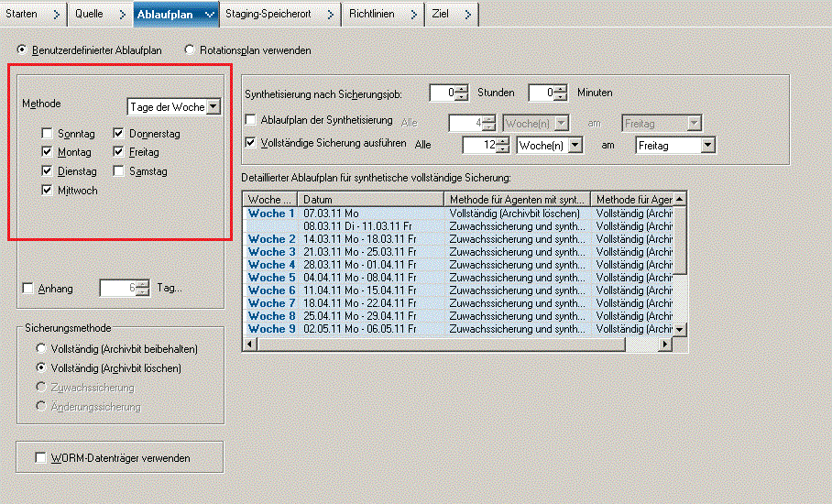Select Benutzerdefinierter Ablaufplan option
This screenshot has width=832, height=504.
click(22, 50)
